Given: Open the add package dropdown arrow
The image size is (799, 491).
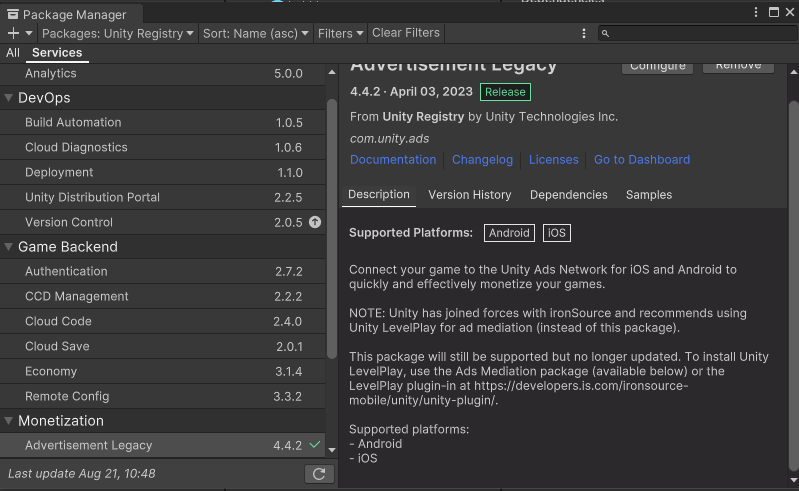Looking at the screenshot, I should coord(29,34).
